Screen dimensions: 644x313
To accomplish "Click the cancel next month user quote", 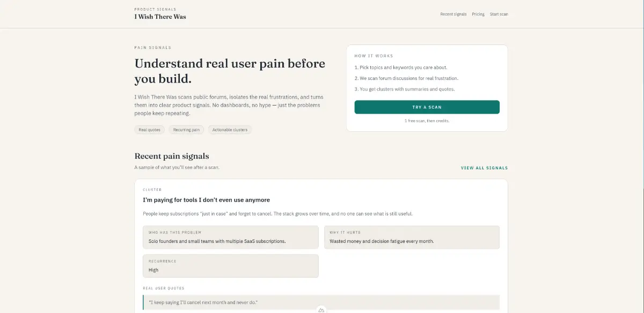I will [203, 302].
